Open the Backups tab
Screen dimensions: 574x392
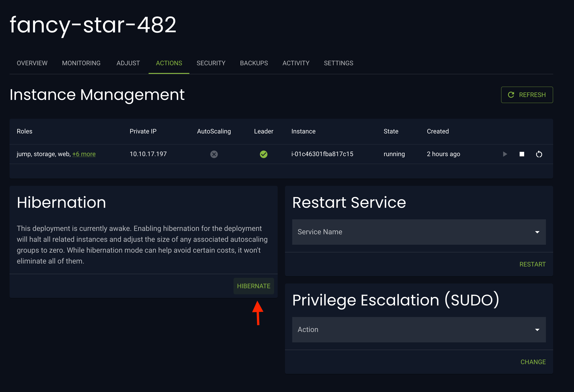coord(254,63)
